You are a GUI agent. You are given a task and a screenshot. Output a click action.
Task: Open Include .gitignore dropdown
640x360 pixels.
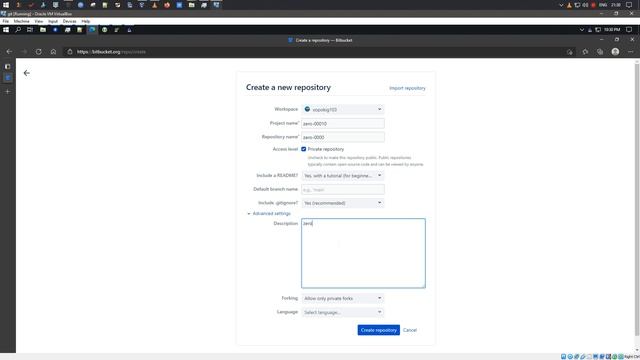point(342,203)
